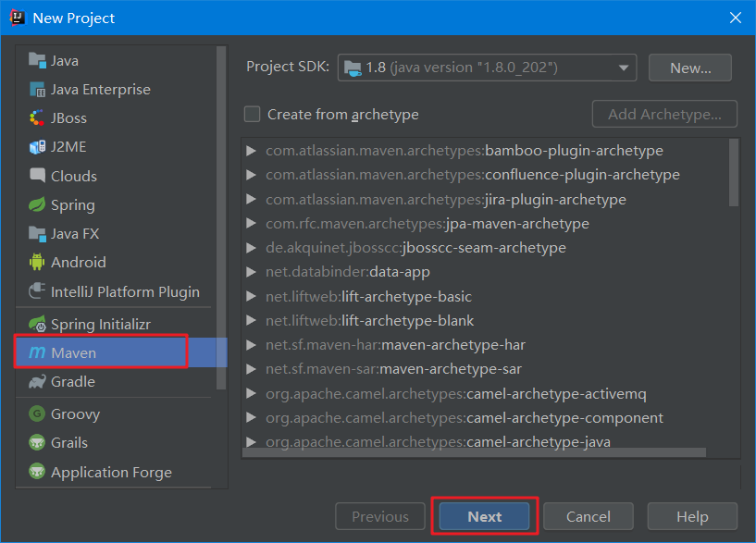Click the Previous button

coord(380,516)
